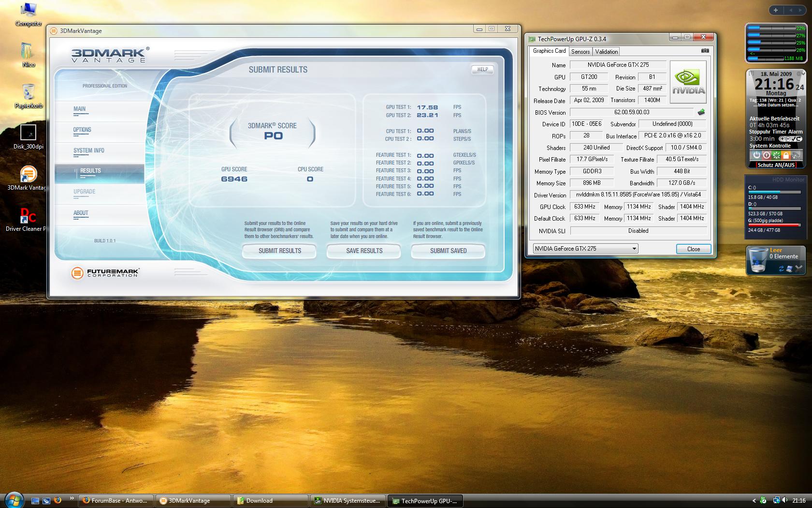Click the Memory Size value 896 MB

(592, 183)
